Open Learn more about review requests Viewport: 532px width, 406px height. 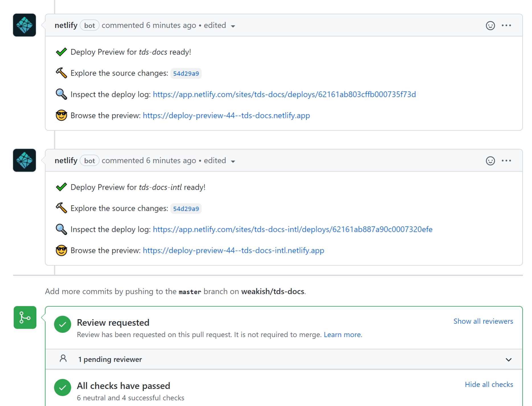pyautogui.click(x=343, y=335)
